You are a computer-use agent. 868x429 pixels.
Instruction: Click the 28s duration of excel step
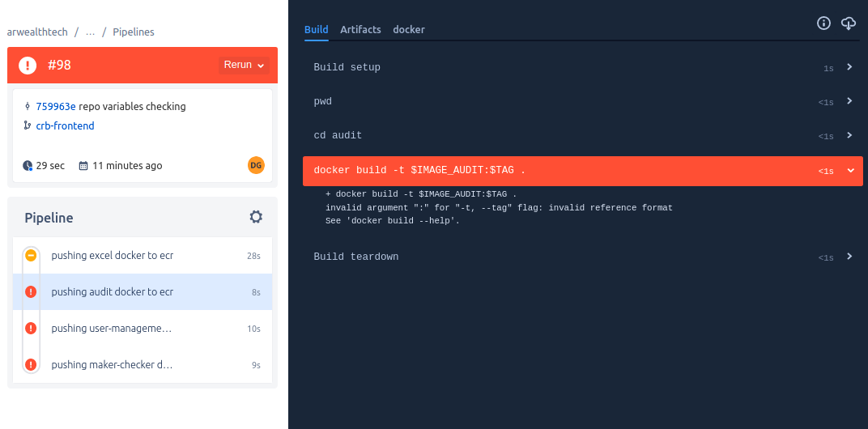point(253,256)
